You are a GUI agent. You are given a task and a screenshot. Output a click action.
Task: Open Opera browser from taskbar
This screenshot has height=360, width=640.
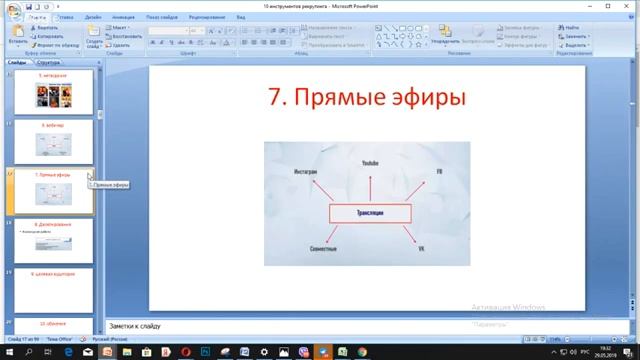pos(186,352)
